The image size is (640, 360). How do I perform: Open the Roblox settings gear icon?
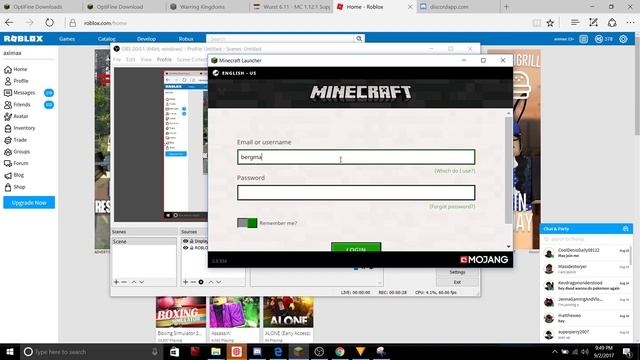(623, 39)
